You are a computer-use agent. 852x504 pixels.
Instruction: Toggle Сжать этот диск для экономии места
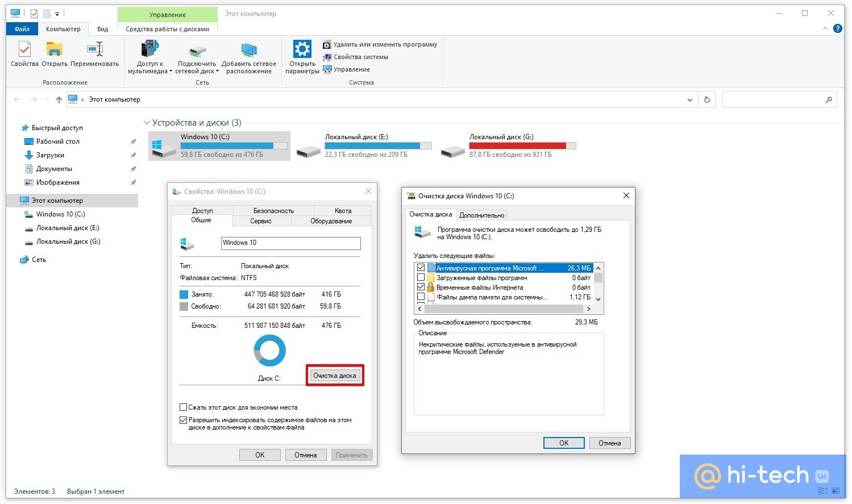183,407
